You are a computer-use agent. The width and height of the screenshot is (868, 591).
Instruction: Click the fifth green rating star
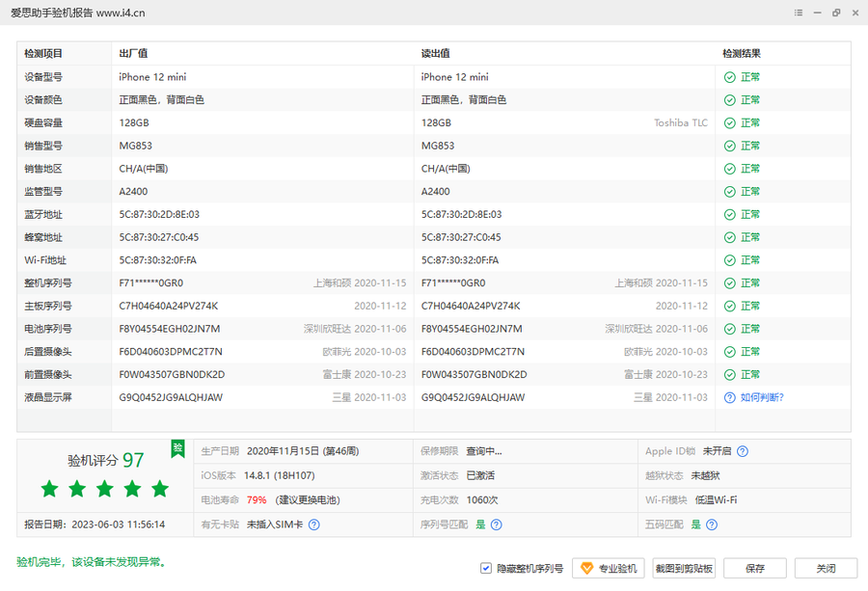160,489
